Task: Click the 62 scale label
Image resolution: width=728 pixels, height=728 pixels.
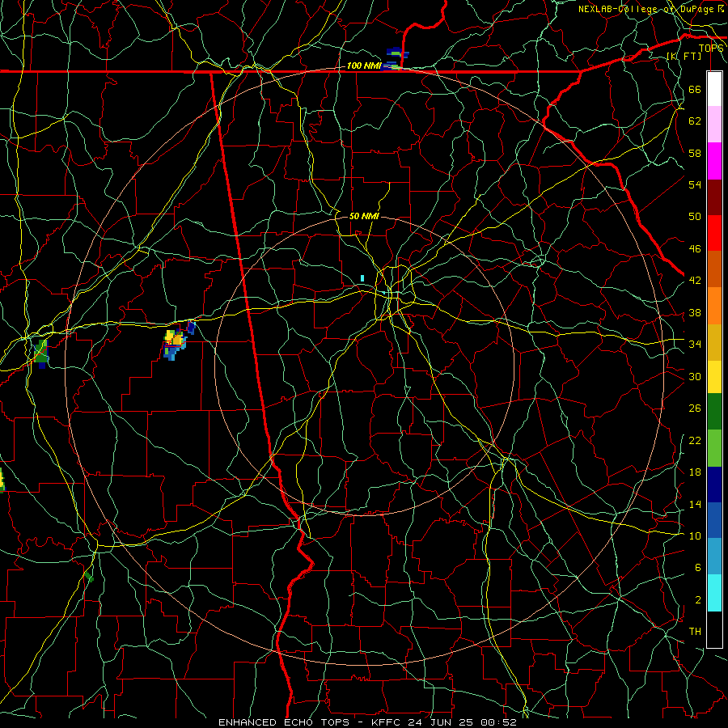Action: [x=695, y=121]
